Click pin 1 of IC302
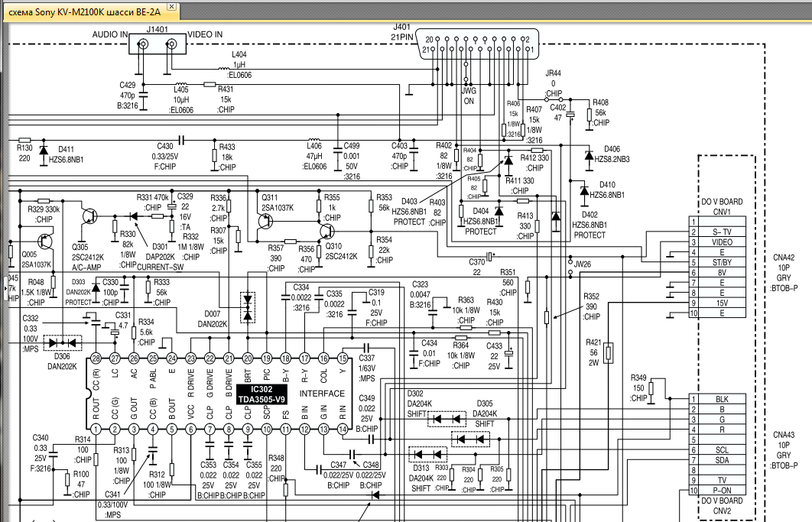 click(x=96, y=429)
